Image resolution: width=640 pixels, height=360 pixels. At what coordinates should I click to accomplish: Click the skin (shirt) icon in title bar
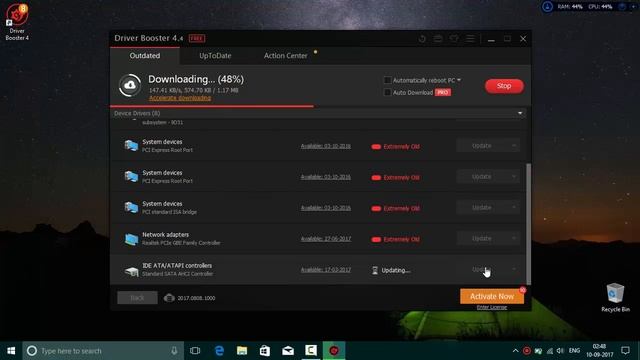pos(454,39)
